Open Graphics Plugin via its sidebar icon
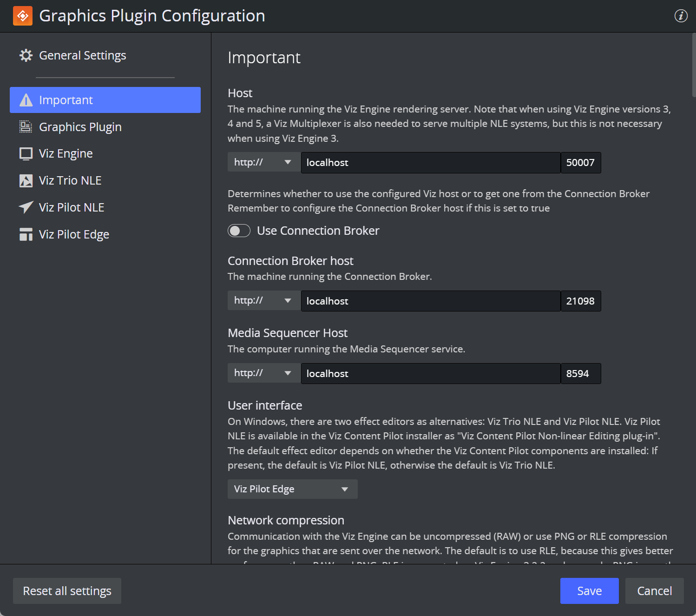Viewport: 696px width, 616px height. click(26, 127)
